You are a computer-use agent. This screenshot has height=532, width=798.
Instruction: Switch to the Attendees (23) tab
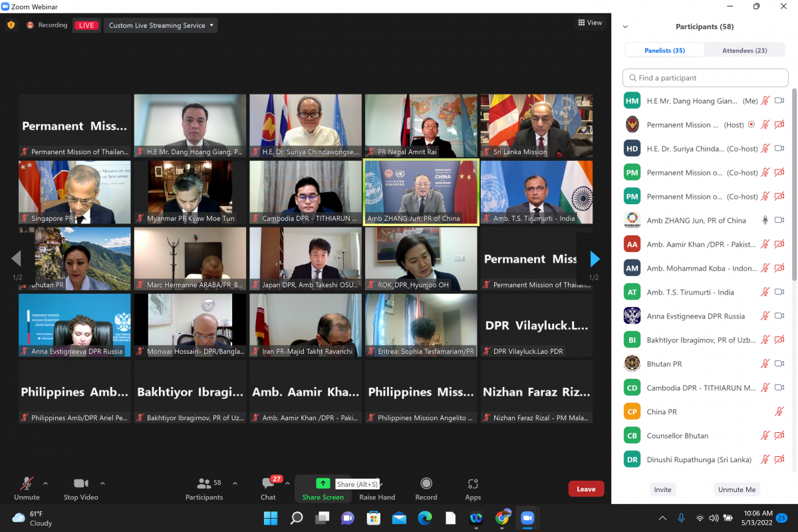(744, 51)
